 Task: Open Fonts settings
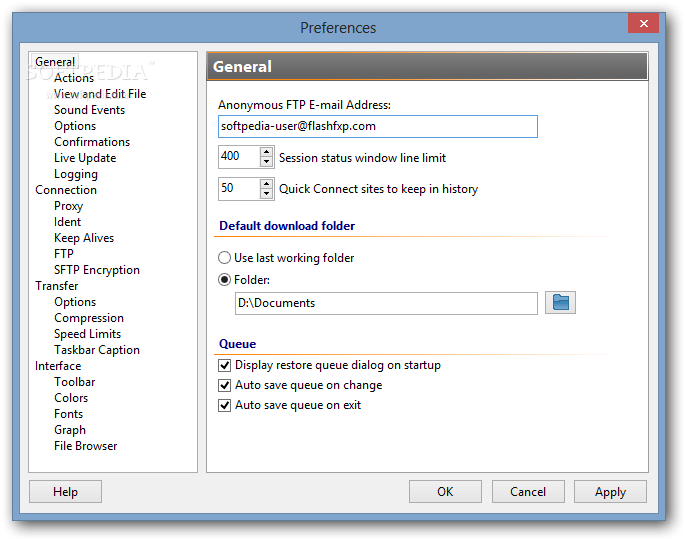(69, 414)
